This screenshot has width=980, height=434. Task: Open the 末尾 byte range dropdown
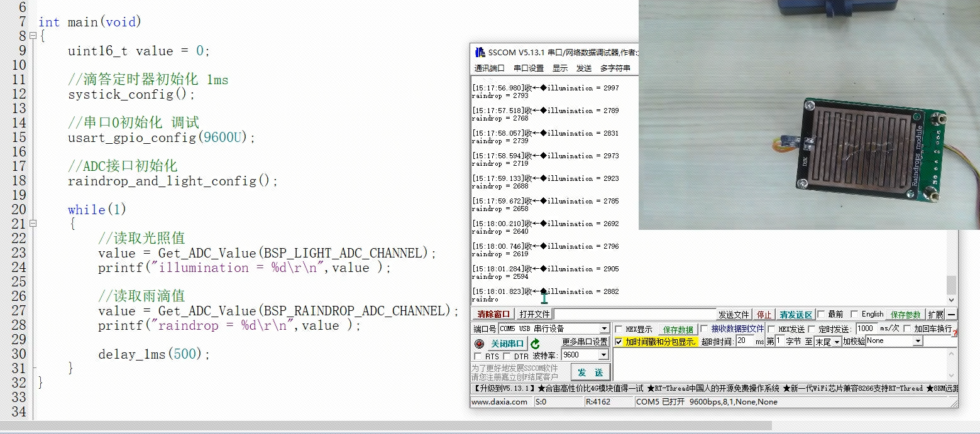click(x=837, y=341)
